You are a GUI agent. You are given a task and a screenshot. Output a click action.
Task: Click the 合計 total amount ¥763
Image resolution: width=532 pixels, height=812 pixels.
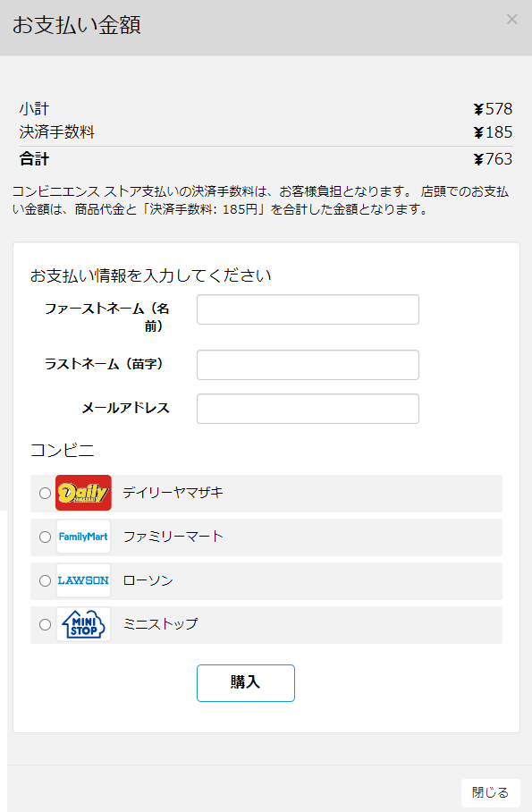point(493,159)
